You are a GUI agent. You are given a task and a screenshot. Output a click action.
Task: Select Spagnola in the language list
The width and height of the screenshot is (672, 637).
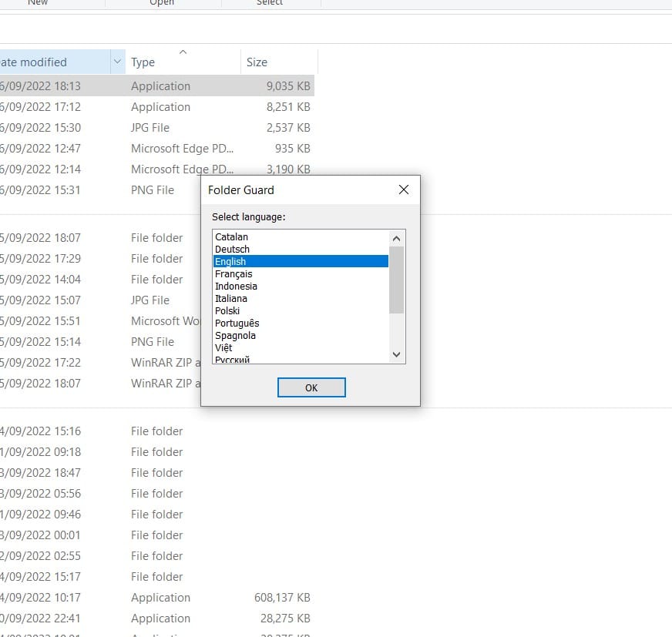301,335
